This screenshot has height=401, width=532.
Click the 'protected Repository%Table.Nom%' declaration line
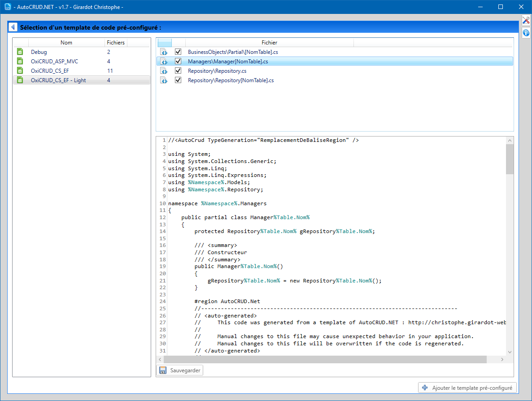point(285,231)
